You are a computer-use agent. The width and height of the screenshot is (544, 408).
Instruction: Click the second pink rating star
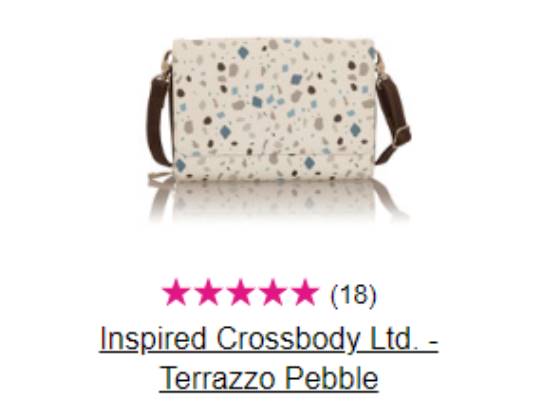208,292
